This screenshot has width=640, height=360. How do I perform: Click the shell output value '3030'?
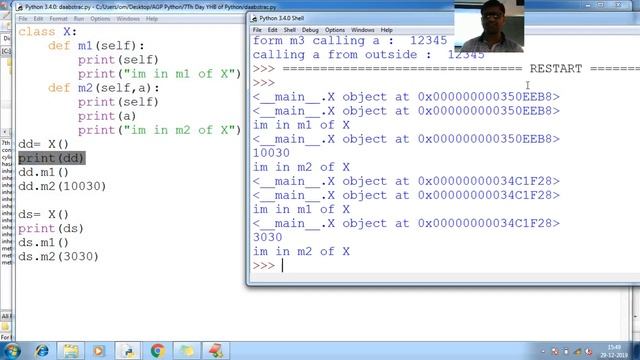pos(267,238)
